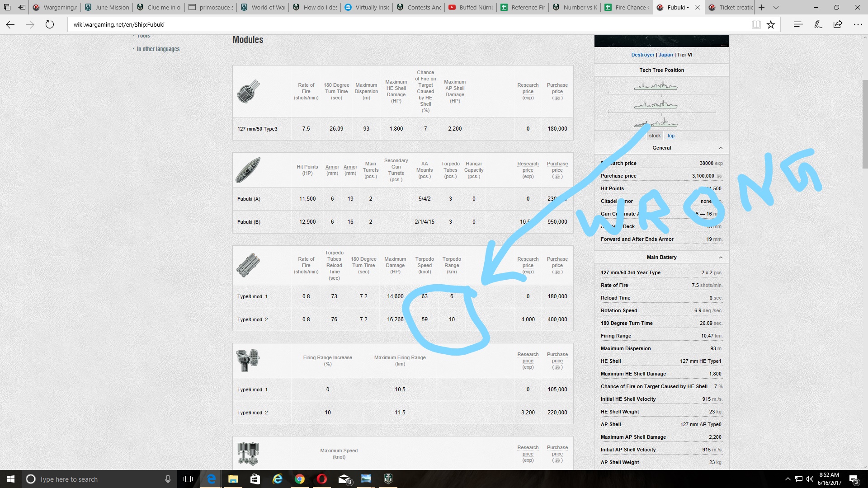Click the engine/propulsion module icon
This screenshot has width=868, height=488.
[x=248, y=454]
